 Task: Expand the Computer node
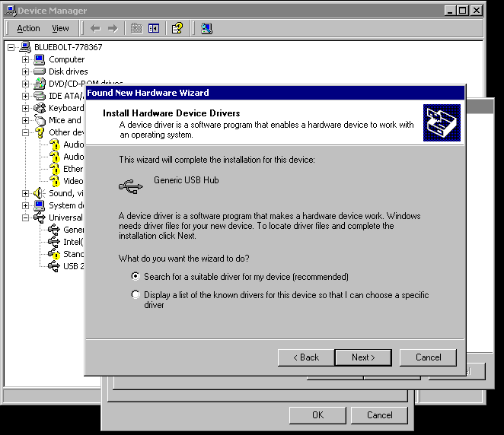click(x=25, y=60)
